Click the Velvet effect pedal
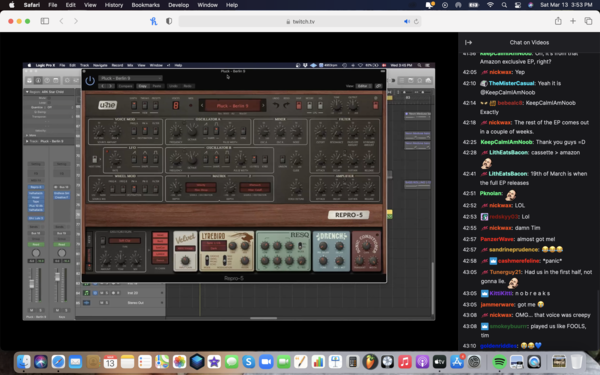 pos(185,251)
